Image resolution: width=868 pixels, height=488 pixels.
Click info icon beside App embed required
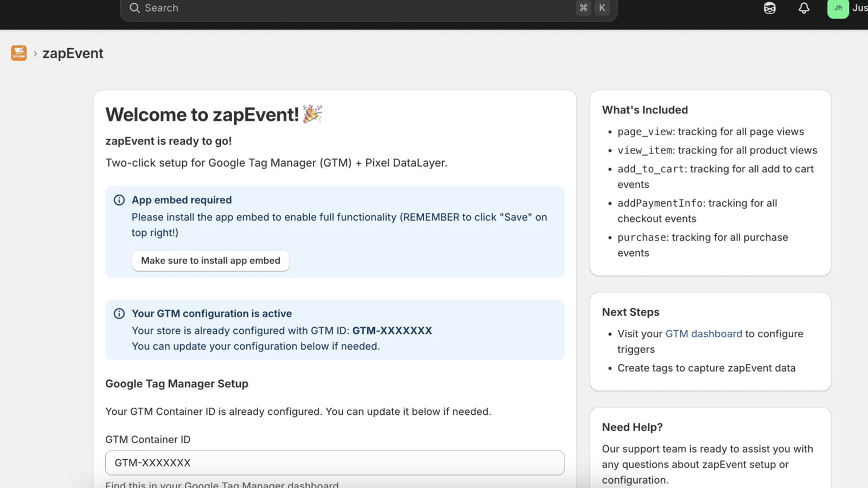(x=119, y=200)
